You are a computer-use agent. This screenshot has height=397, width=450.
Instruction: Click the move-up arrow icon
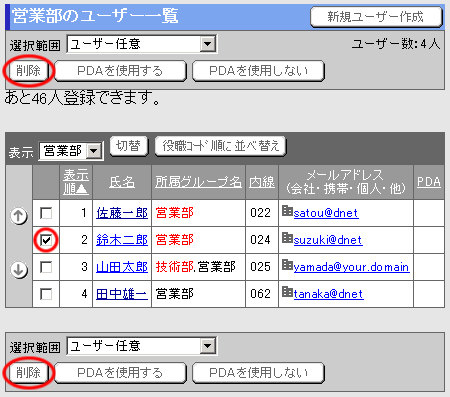click(x=19, y=216)
